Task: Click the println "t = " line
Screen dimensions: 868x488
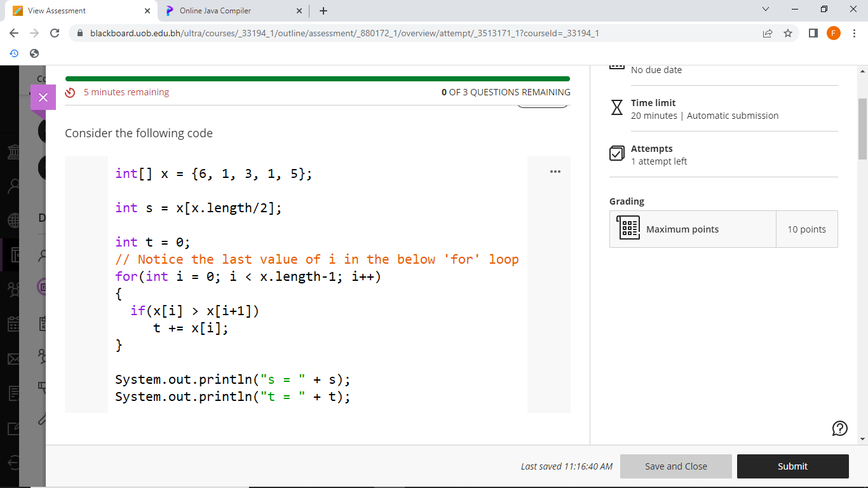Action: pos(233,396)
